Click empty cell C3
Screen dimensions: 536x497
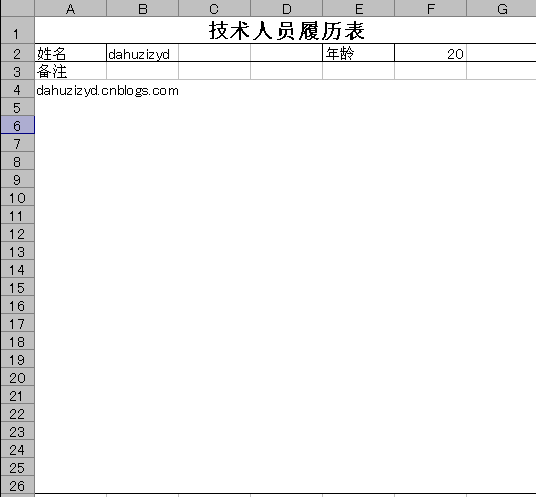tap(214, 71)
